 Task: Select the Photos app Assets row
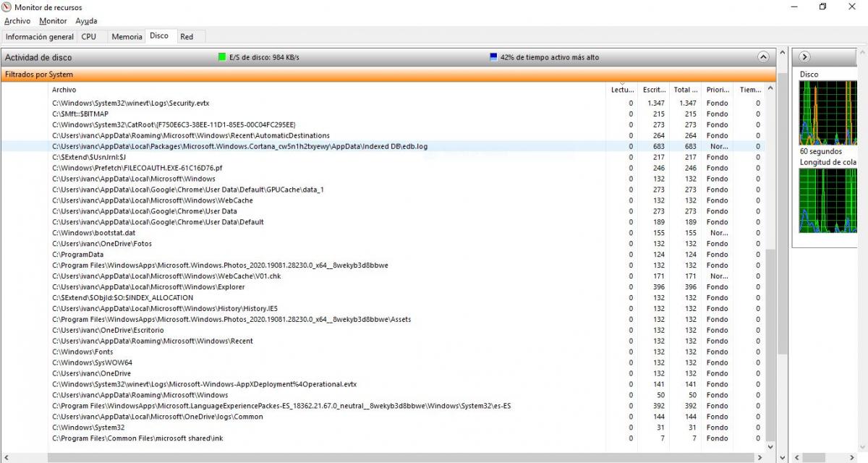click(x=382, y=319)
